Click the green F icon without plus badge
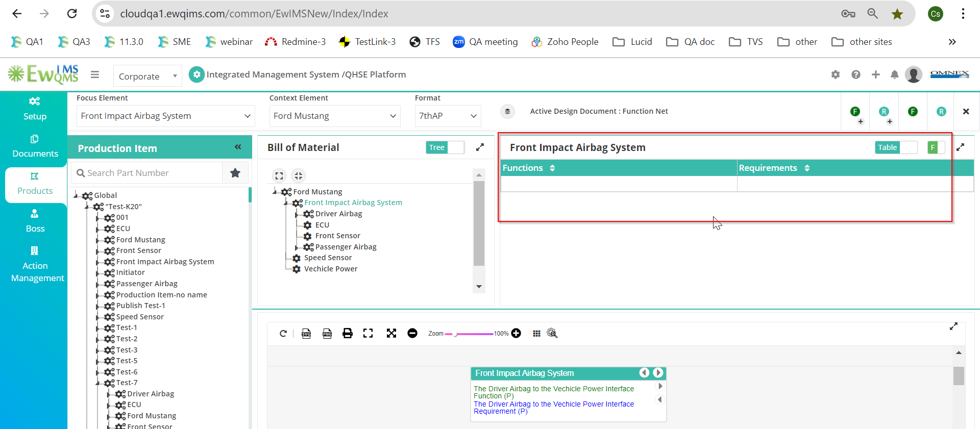The height and width of the screenshot is (429, 980). coord(913,111)
